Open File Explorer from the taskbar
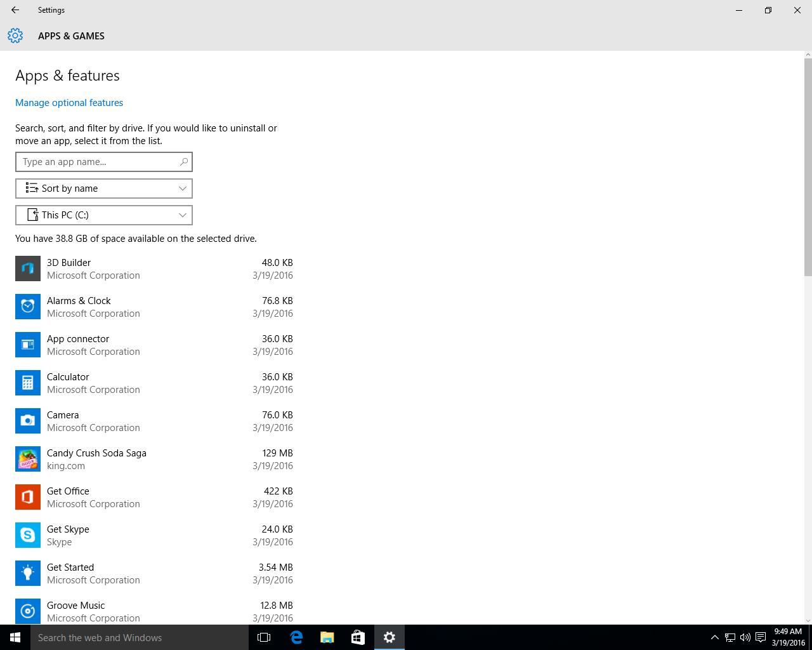This screenshot has width=812, height=650. (327, 637)
